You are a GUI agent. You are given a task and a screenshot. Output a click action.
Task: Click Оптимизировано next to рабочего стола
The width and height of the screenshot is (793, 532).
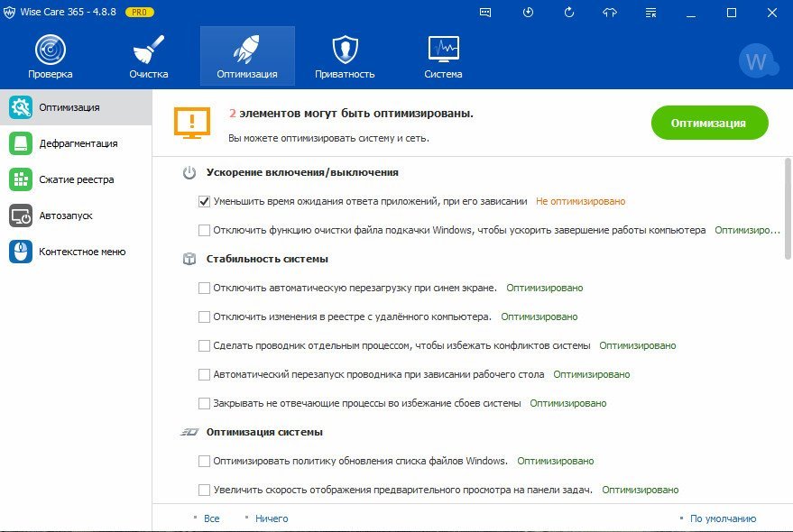(x=592, y=374)
